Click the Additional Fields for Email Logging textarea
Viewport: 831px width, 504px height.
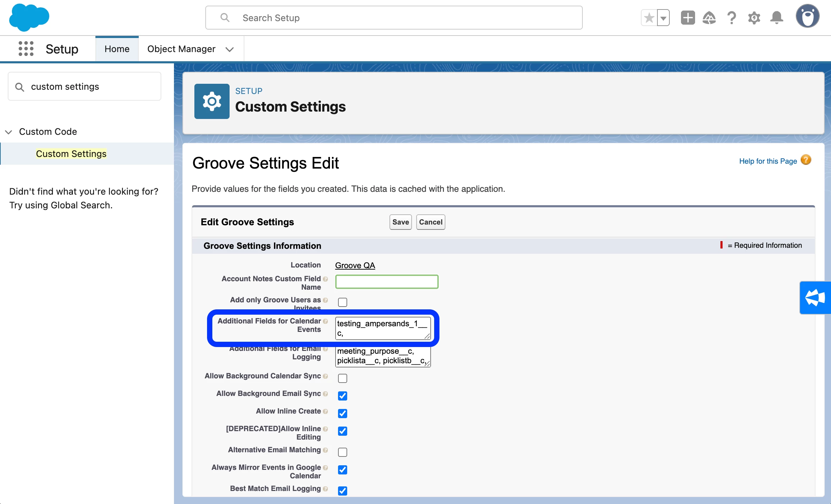pyautogui.click(x=383, y=356)
